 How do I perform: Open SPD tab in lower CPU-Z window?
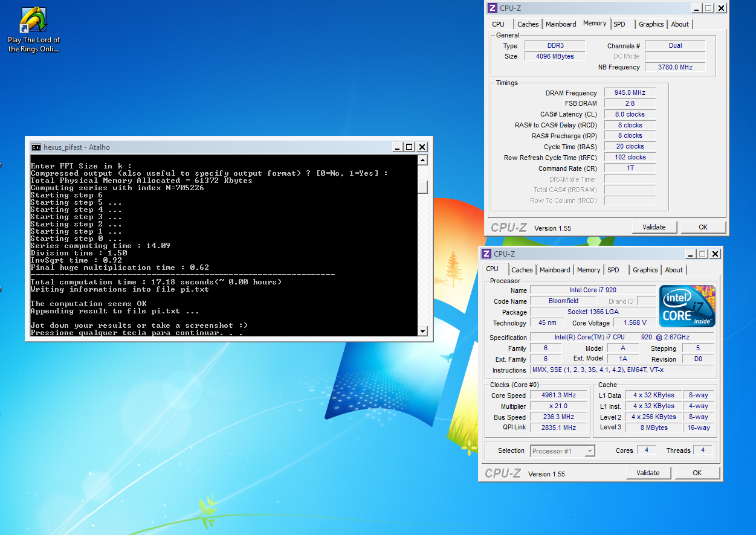(x=613, y=270)
